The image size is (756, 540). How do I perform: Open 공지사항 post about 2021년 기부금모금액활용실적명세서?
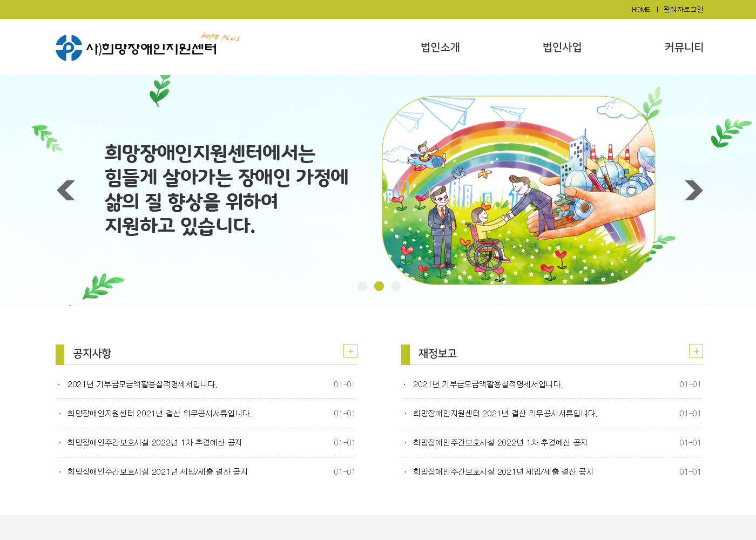(142, 384)
